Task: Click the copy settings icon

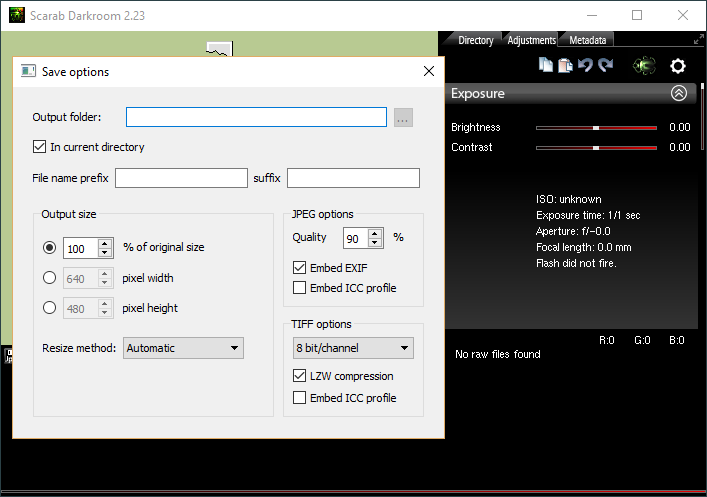Action: [x=546, y=65]
